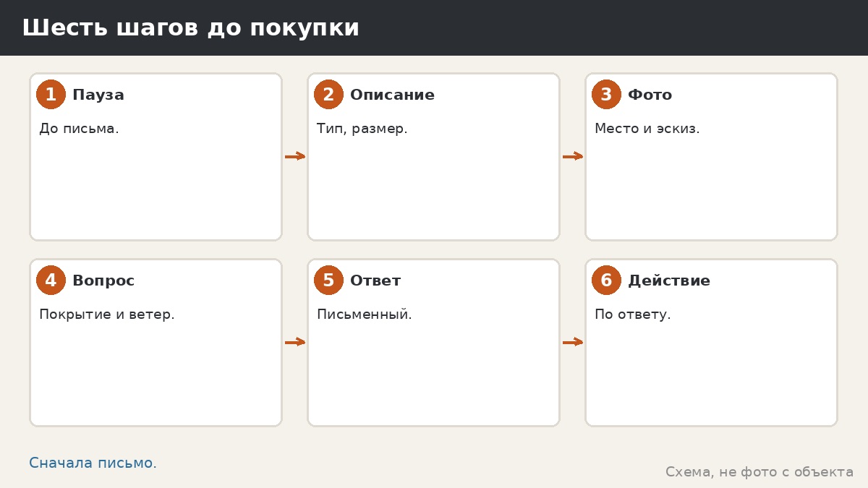This screenshot has height=488, width=868.
Task: Select the title 'Шесть шагов до покупки'
Action: point(190,28)
